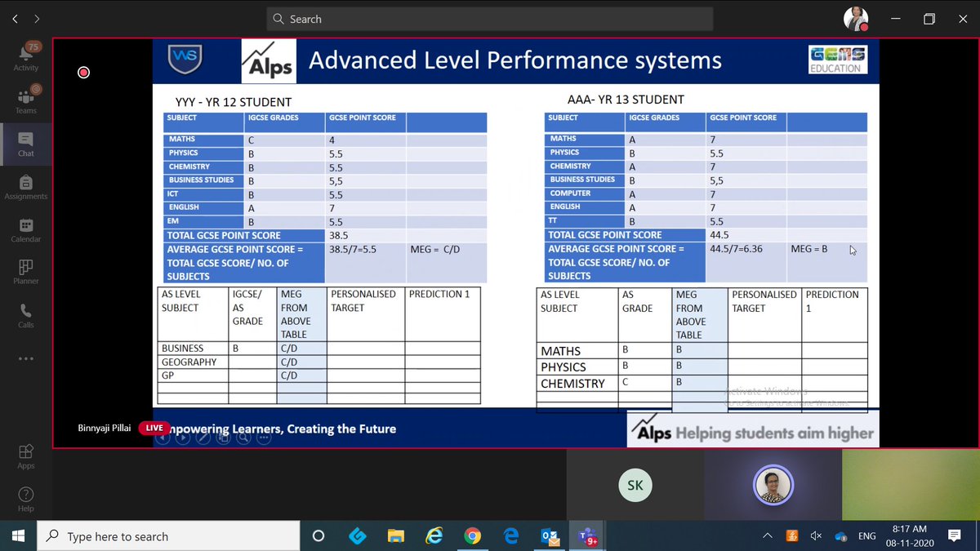The width and height of the screenshot is (980, 551).
Task: Open the Activity feed in Teams
Action: point(25,56)
